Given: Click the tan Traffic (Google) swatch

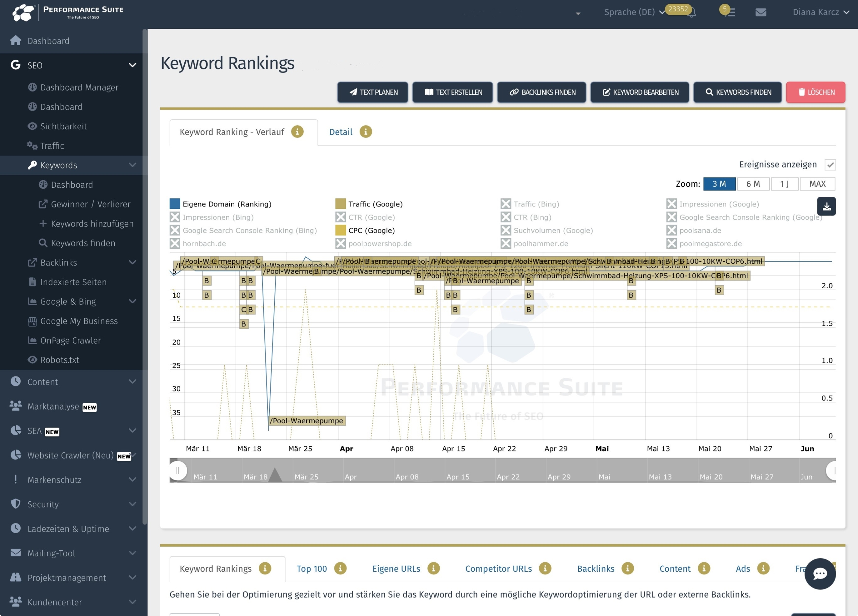Looking at the screenshot, I should [341, 204].
